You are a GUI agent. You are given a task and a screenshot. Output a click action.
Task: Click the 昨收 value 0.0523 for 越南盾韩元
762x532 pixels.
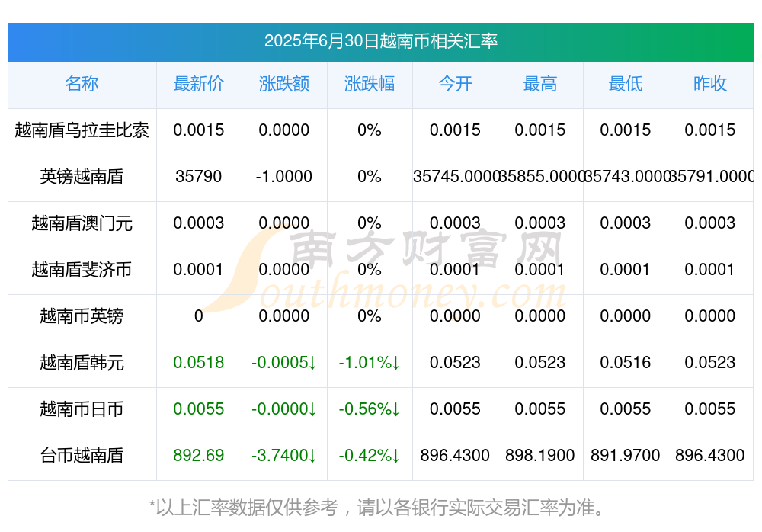click(x=710, y=363)
